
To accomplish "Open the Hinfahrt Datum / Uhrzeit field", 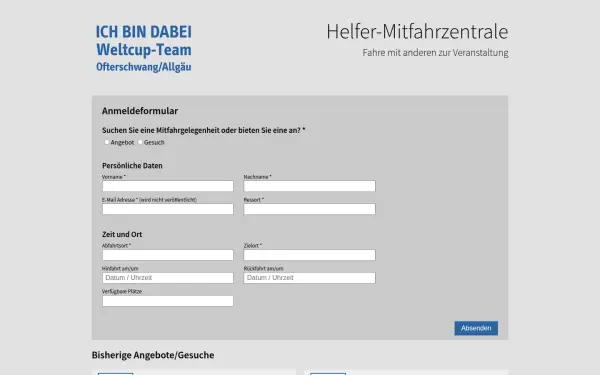I will coord(168,278).
